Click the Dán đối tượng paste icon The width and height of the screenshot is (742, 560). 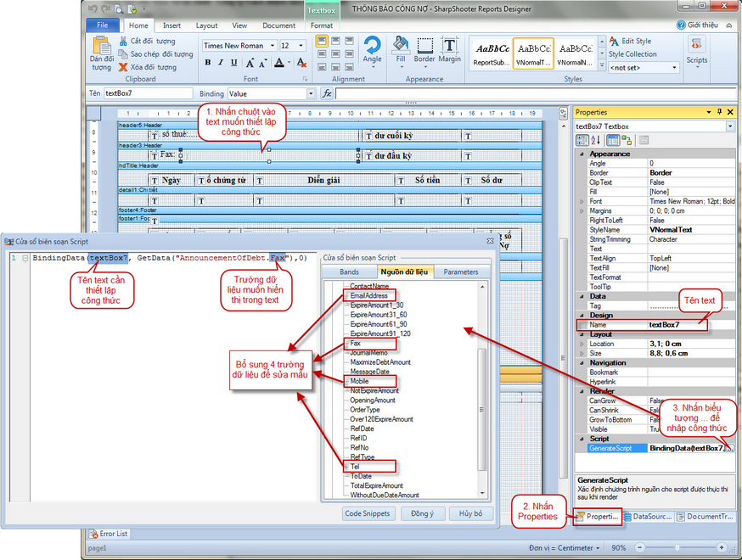point(102,46)
